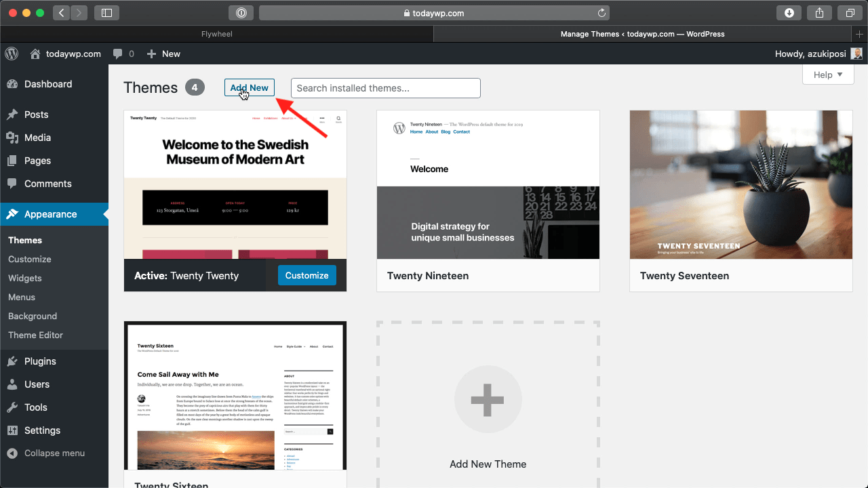Image resolution: width=868 pixels, height=488 pixels.
Task: Click the Themes page heading
Action: pos(151,87)
